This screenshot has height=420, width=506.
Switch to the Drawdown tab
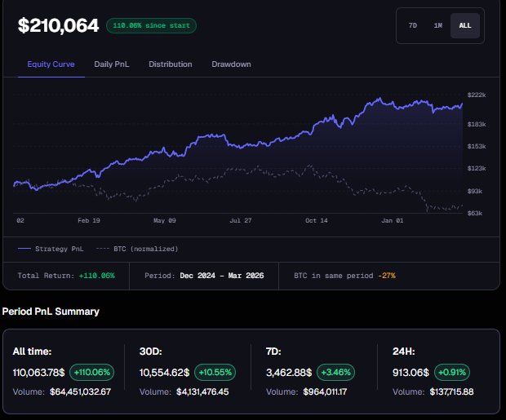(232, 64)
